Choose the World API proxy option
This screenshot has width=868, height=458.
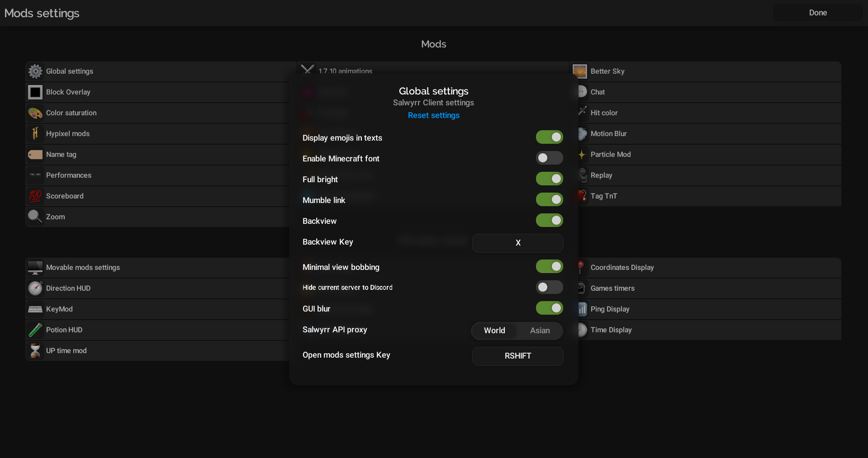pyautogui.click(x=494, y=331)
